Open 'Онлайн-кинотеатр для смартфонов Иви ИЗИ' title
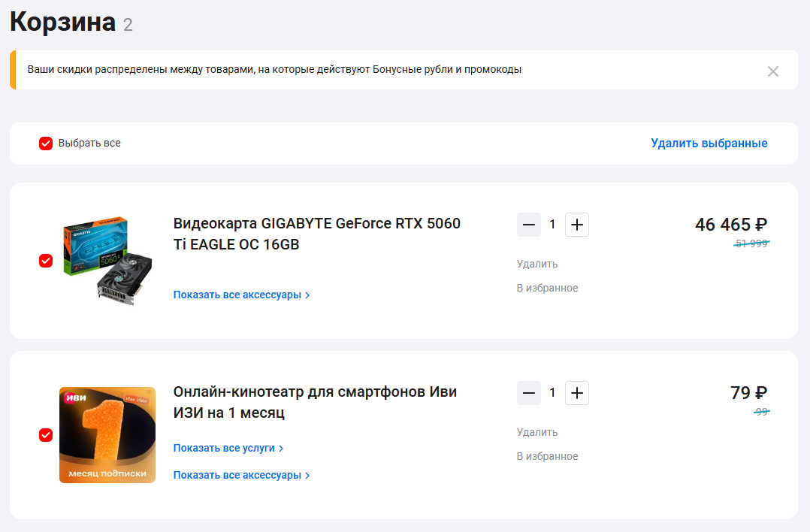Screen dimensions: 810x532 (315, 402)
